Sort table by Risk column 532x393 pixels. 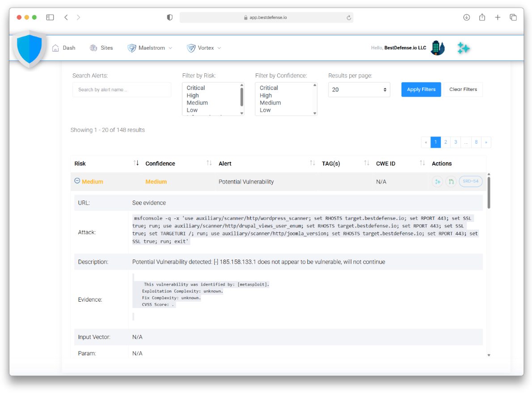click(x=136, y=163)
